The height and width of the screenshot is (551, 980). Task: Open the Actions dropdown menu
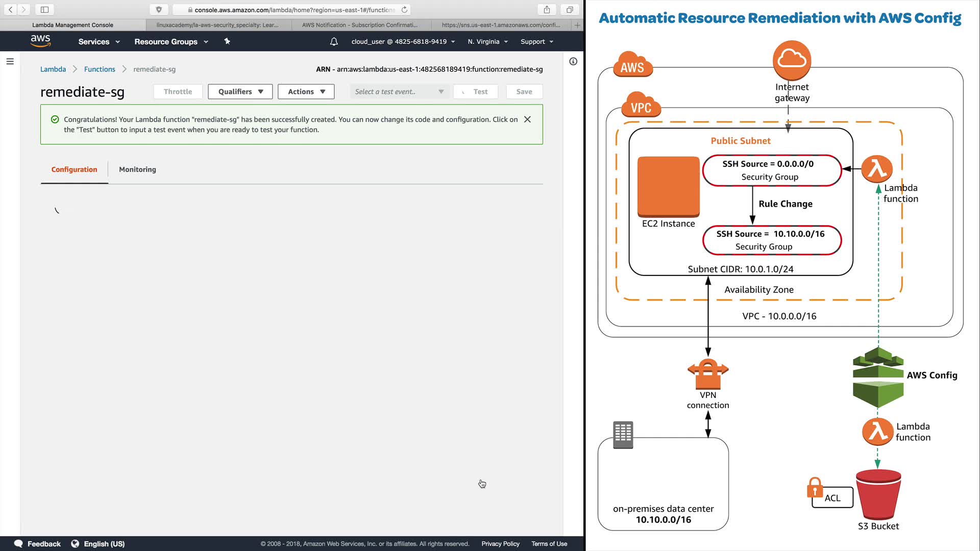coord(306,92)
